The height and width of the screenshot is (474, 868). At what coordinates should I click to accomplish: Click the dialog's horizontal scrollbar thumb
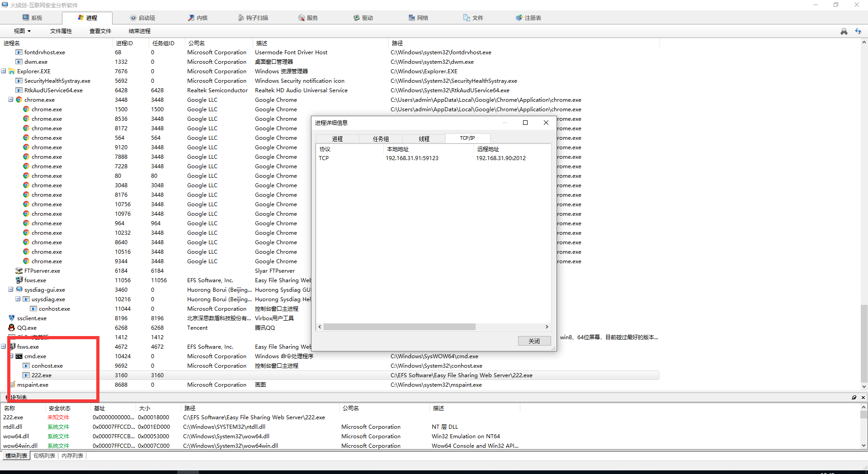(400, 327)
